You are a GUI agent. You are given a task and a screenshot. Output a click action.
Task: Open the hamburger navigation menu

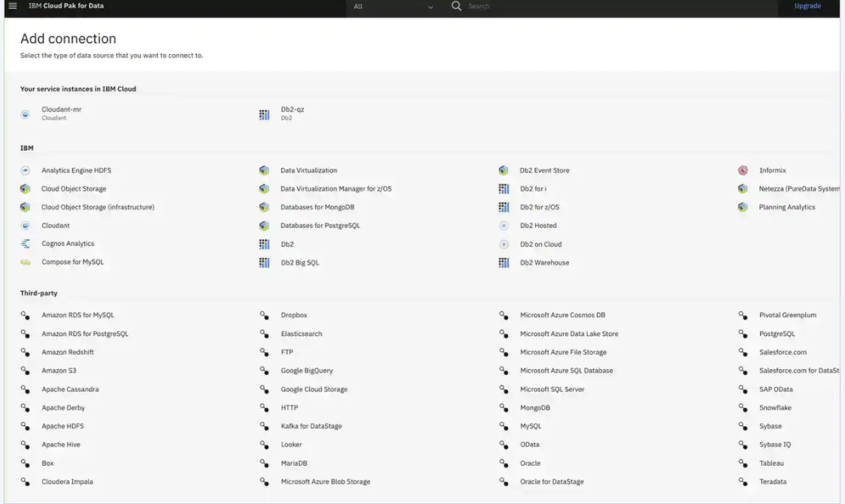click(x=13, y=6)
